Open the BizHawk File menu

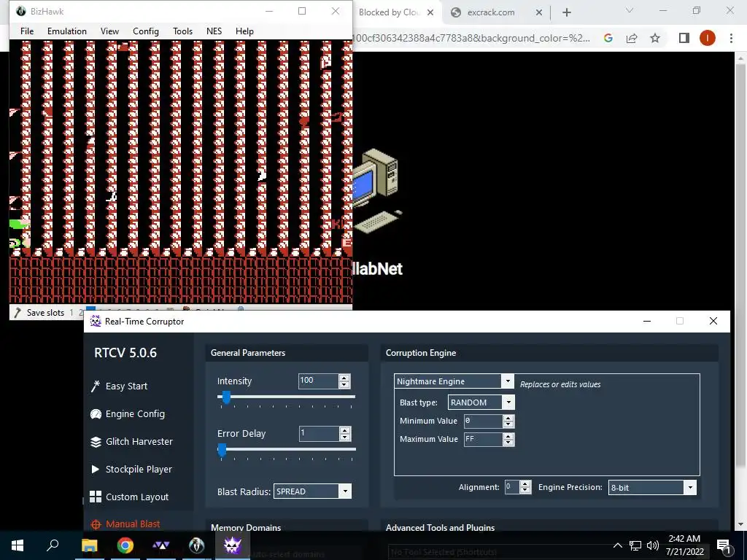click(x=27, y=31)
